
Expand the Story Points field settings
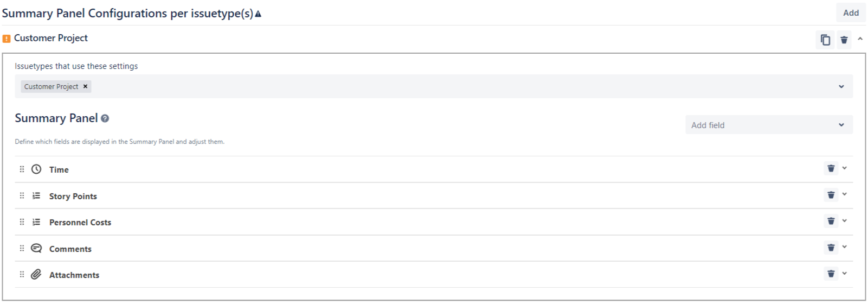click(845, 194)
